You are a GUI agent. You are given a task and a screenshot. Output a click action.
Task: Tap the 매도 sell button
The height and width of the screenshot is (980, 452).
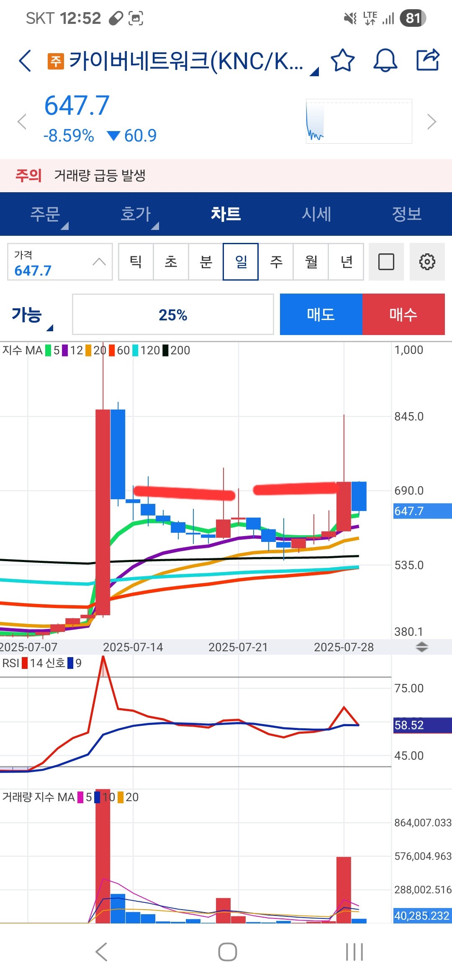321,314
